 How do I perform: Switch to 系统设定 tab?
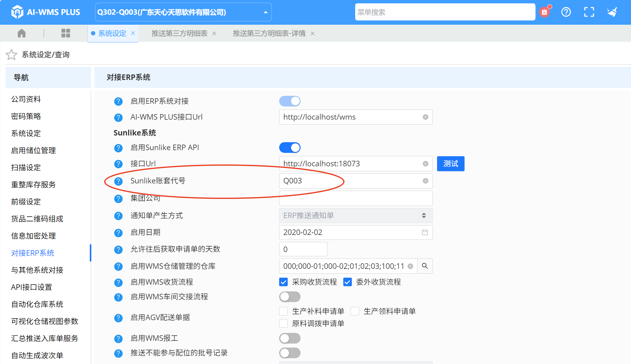click(x=112, y=33)
